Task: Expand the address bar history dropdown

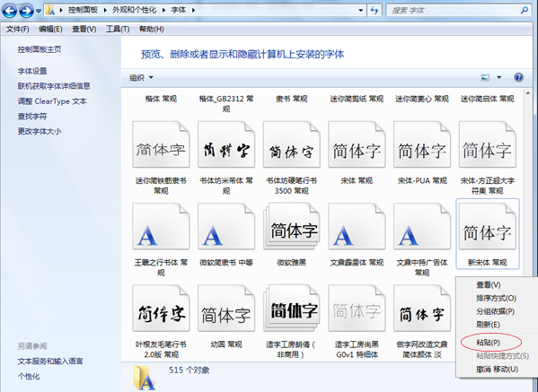Action: [x=360, y=11]
